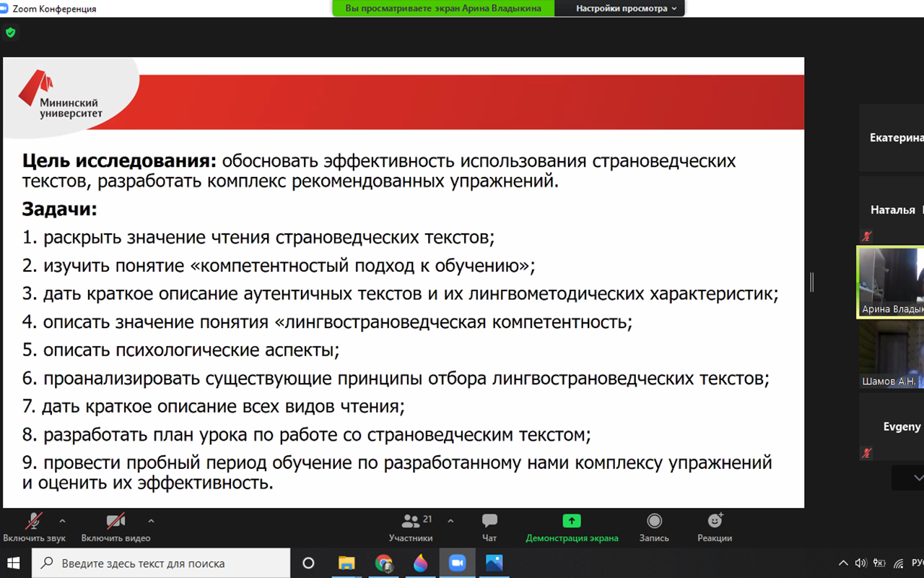Turn on camera with Включить видео
The height and width of the screenshot is (578, 924).
[115, 527]
